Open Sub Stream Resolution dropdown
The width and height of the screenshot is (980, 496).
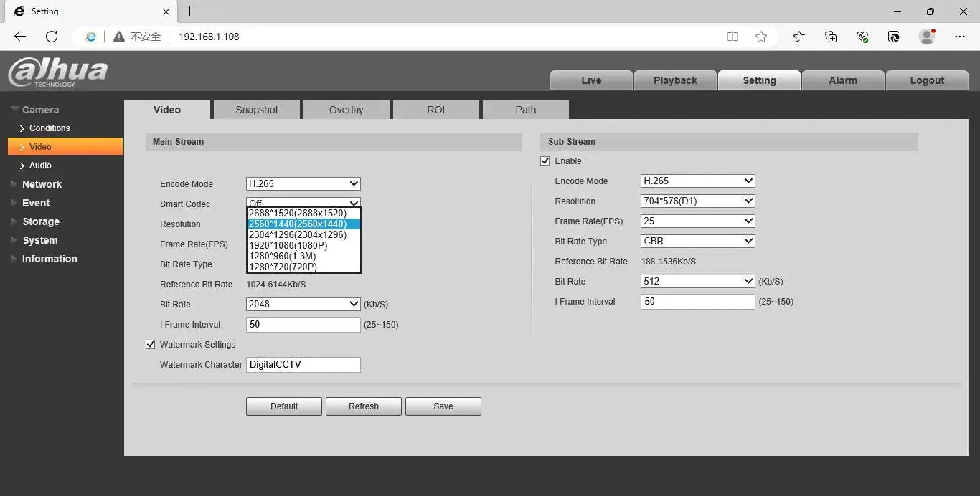pyautogui.click(x=698, y=201)
